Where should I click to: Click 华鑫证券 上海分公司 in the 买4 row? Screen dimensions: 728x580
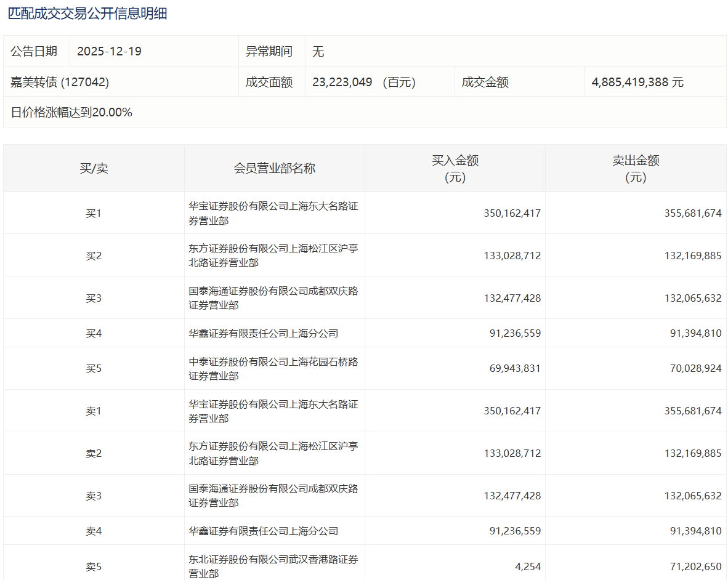point(264,334)
